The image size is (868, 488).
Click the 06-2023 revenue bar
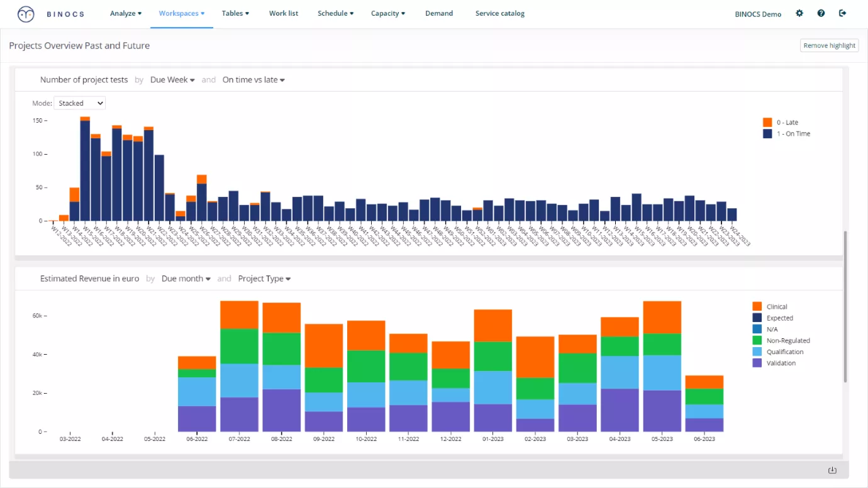coord(704,404)
